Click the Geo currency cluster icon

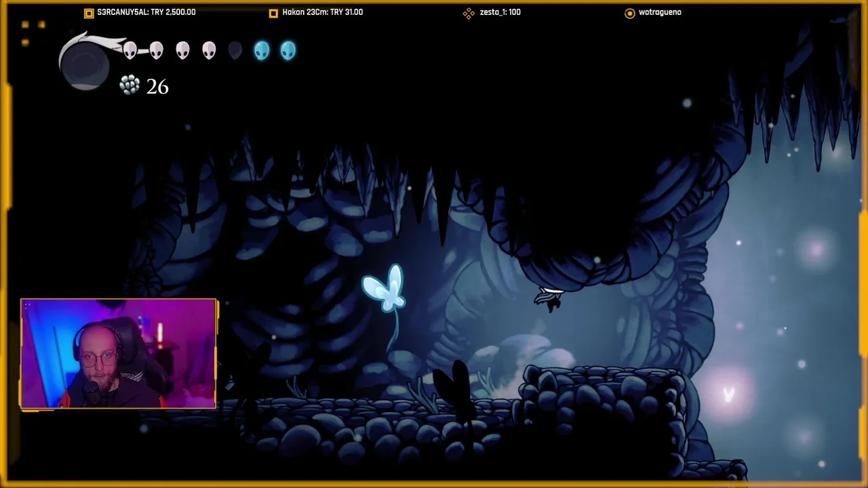pos(130,85)
